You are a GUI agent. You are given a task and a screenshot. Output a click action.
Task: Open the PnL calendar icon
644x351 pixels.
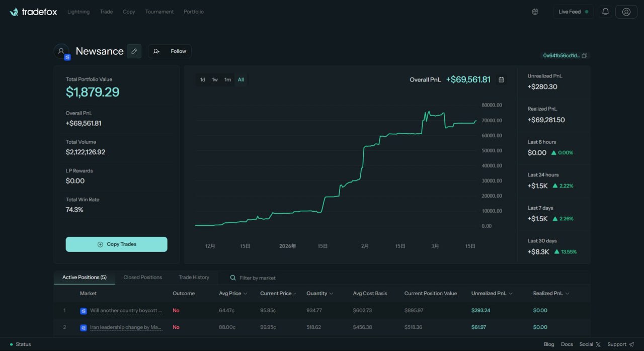[501, 79]
